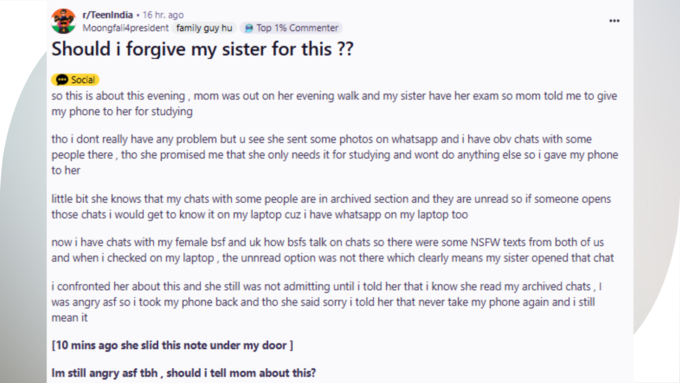This screenshot has height=383, width=680.
Task: Click the r/TeenIndia subreddit avatar
Action: pos(63,21)
